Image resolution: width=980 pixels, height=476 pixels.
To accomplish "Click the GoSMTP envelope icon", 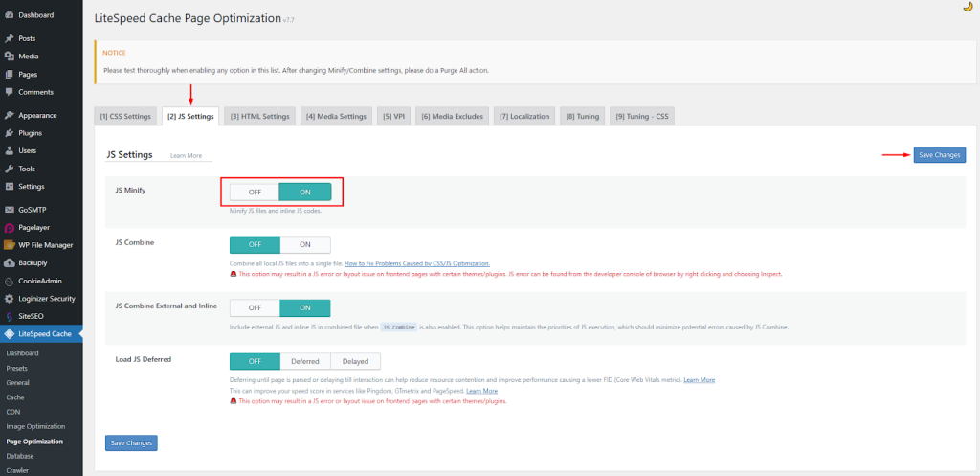I will pos(9,210).
